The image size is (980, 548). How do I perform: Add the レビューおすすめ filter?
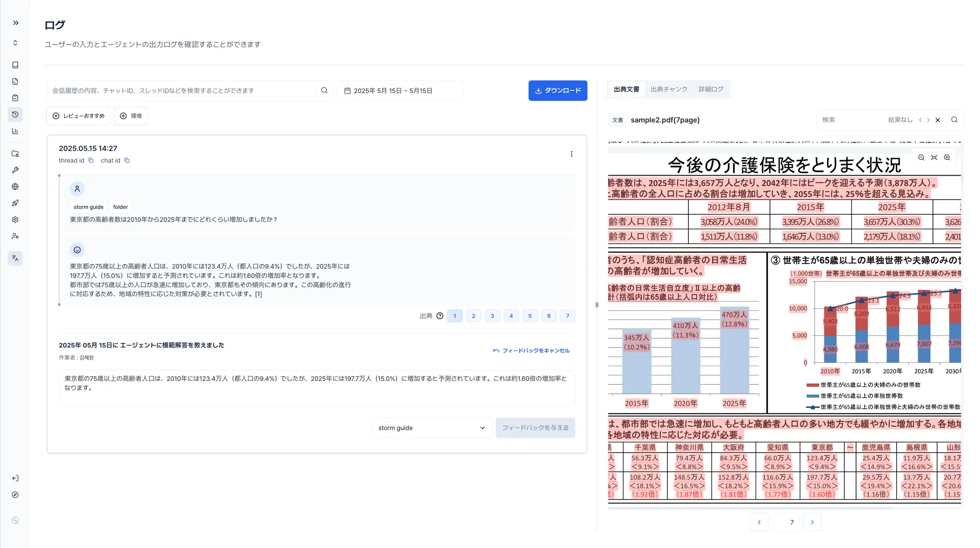tap(78, 116)
